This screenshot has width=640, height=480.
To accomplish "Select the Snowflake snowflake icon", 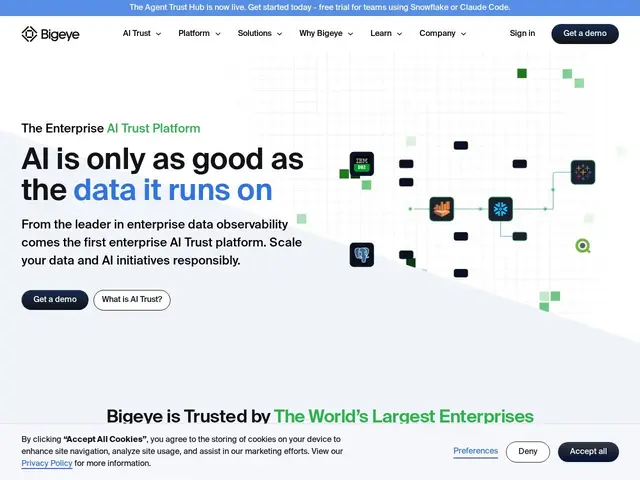I will tap(500, 209).
